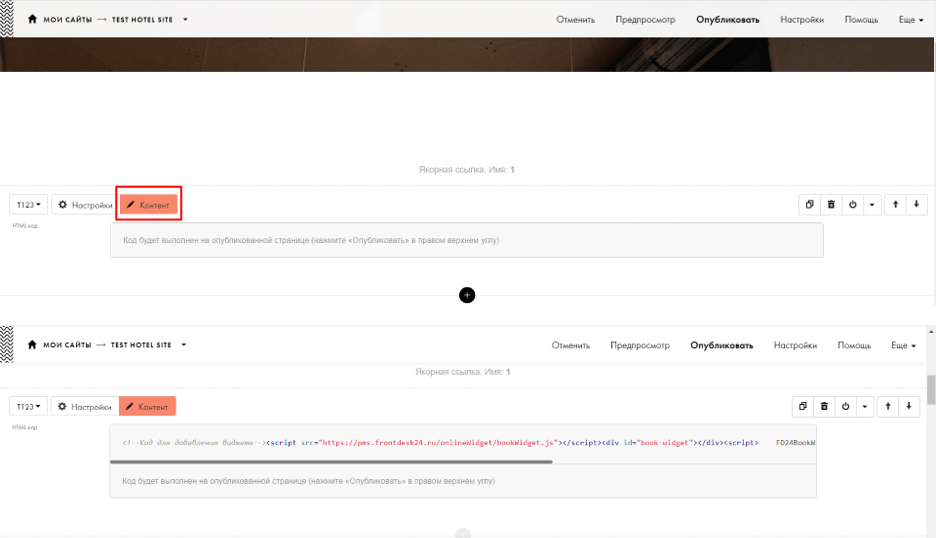
Task: Click the HTML-код label in the lower block
Action: pyautogui.click(x=25, y=428)
